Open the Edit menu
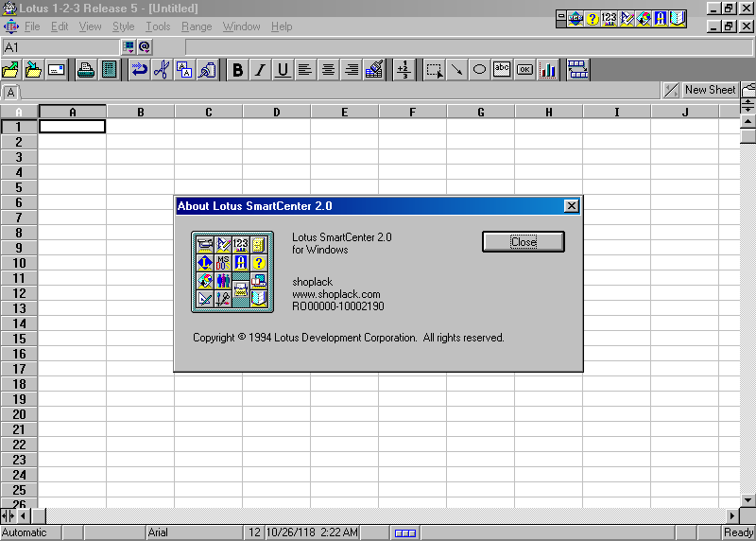 click(x=60, y=26)
